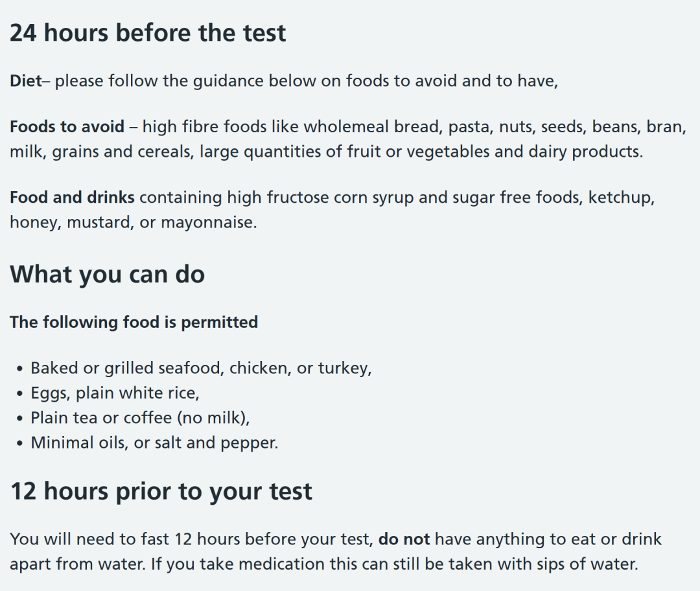Click the 'Baked or grilled seafood' list item
This screenshot has height=591, width=700.
point(201,368)
